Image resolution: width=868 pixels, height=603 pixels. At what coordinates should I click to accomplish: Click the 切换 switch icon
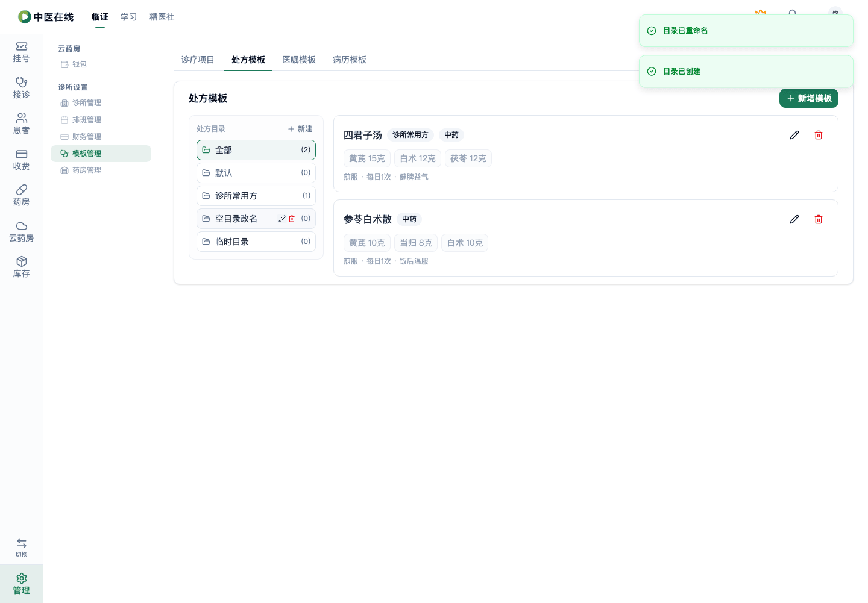[21, 548]
